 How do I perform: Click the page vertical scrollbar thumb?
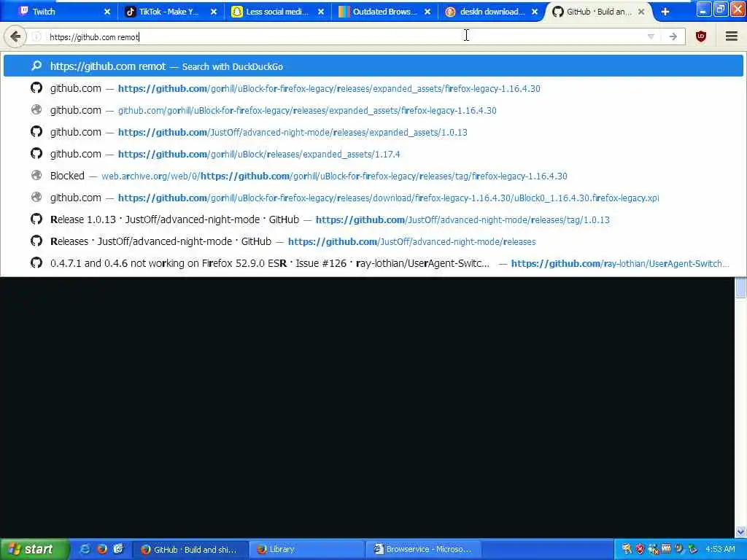coord(740,288)
